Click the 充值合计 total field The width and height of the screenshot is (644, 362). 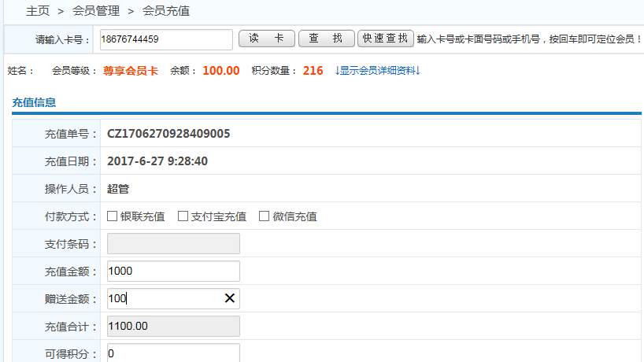click(172, 326)
